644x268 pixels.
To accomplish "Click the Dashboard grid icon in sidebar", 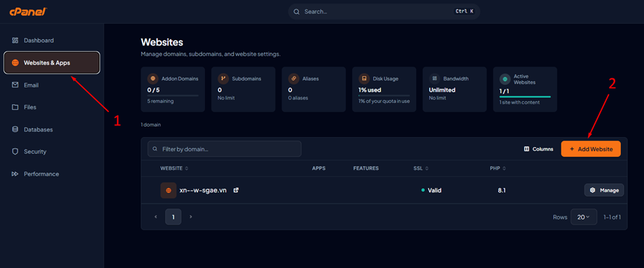I will (15, 41).
